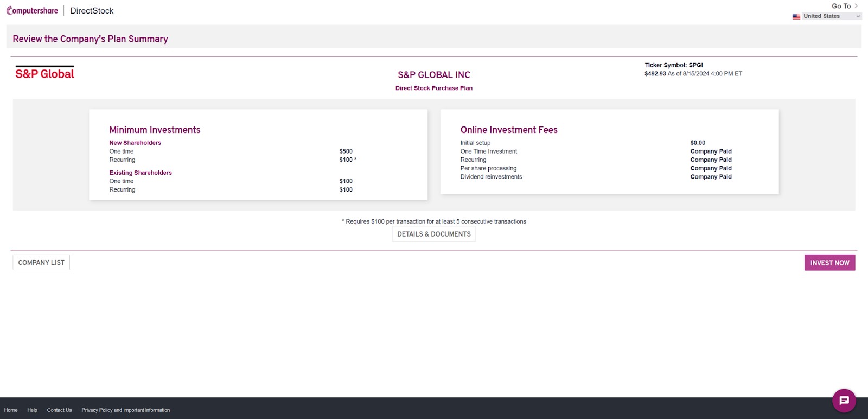The width and height of the screenshot is (868, 419).
Task: Click the Direct Stock Purchase Plan subtitle
Action: pyautogui.click(x=434, y=88)
